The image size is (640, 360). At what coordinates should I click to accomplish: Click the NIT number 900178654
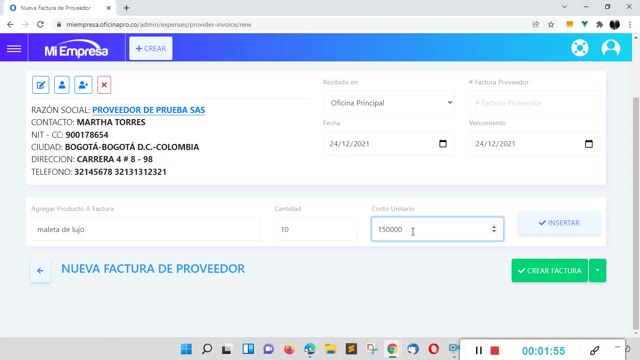click(87, 135)
